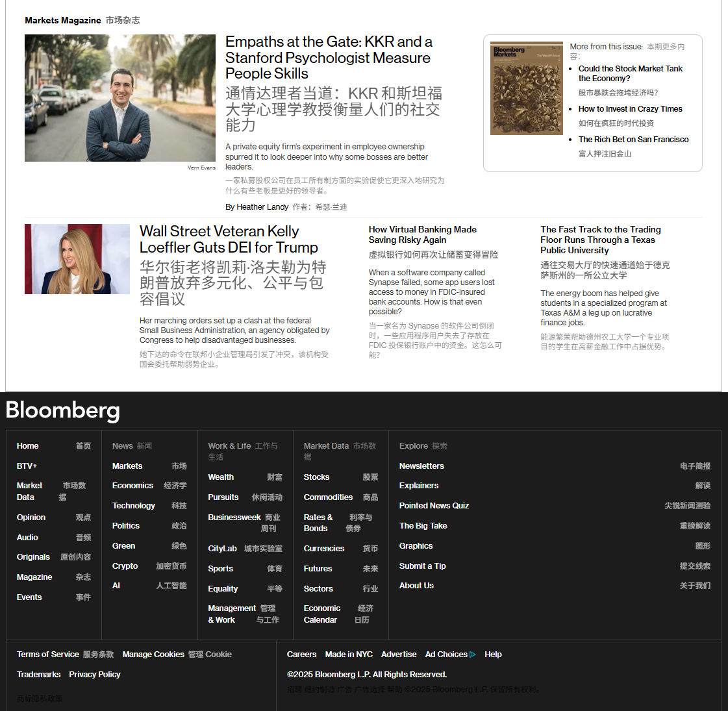Open Originals in the footer
The image size is (728, 711).
[x=33, y=557]
